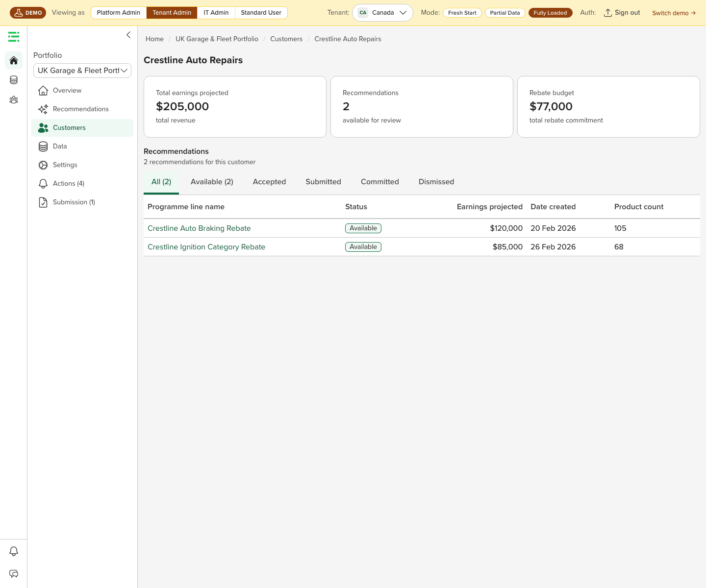The width and height of the screenshot is (706, 588).
Task: Click the Sign out upload icon
Action: pos(607,13)
